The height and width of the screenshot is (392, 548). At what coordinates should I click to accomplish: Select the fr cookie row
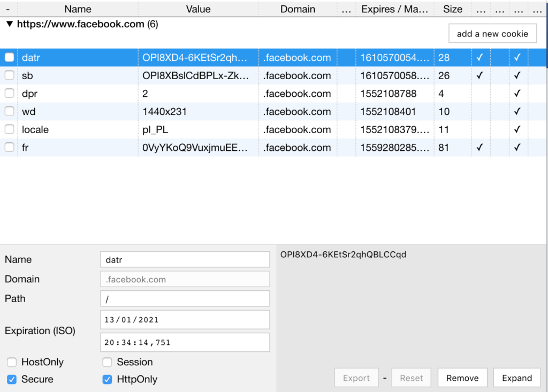[273, 148]
